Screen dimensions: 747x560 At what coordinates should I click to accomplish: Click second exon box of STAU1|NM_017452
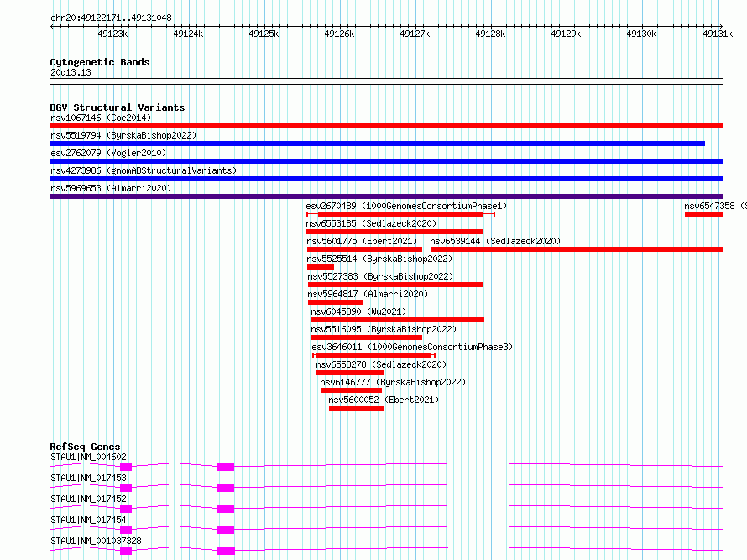226,509
